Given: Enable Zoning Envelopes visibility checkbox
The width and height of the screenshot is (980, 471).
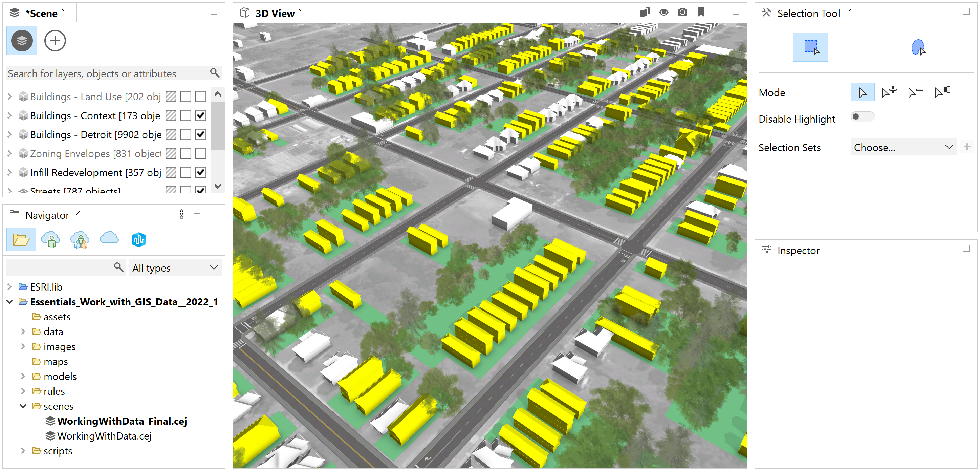Looking at the screenshot, I should 200,153.
